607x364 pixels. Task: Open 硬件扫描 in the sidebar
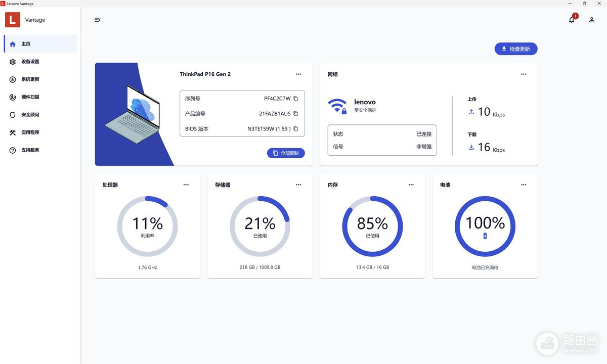40,97
